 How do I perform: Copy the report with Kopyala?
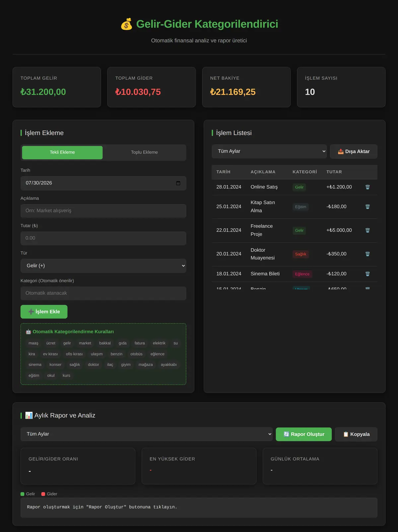pos(356,434)
